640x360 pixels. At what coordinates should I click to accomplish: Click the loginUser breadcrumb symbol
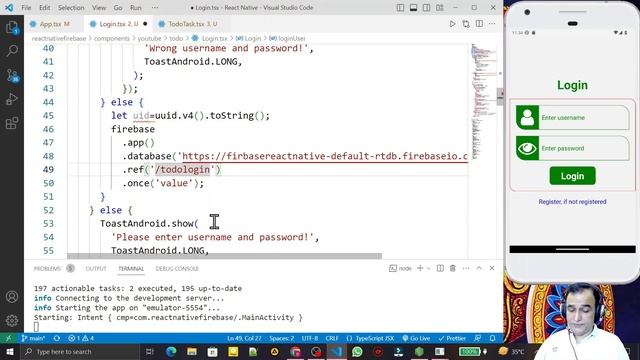click(287, 38)
